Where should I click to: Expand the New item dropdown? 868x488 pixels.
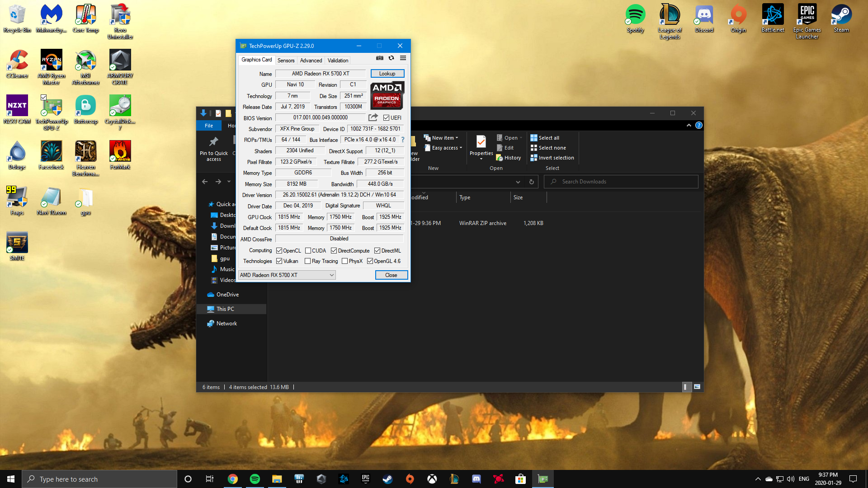pos(457,138)
